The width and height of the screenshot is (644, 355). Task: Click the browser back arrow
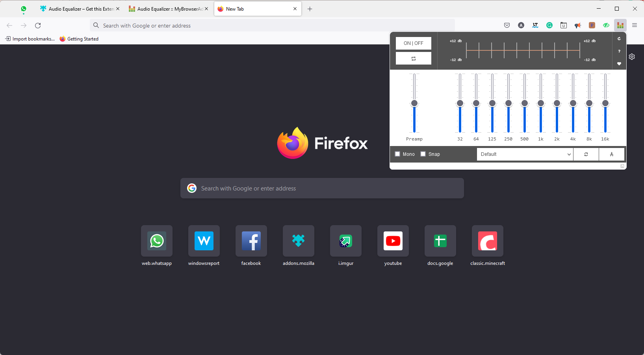click(x=9, y=25)
